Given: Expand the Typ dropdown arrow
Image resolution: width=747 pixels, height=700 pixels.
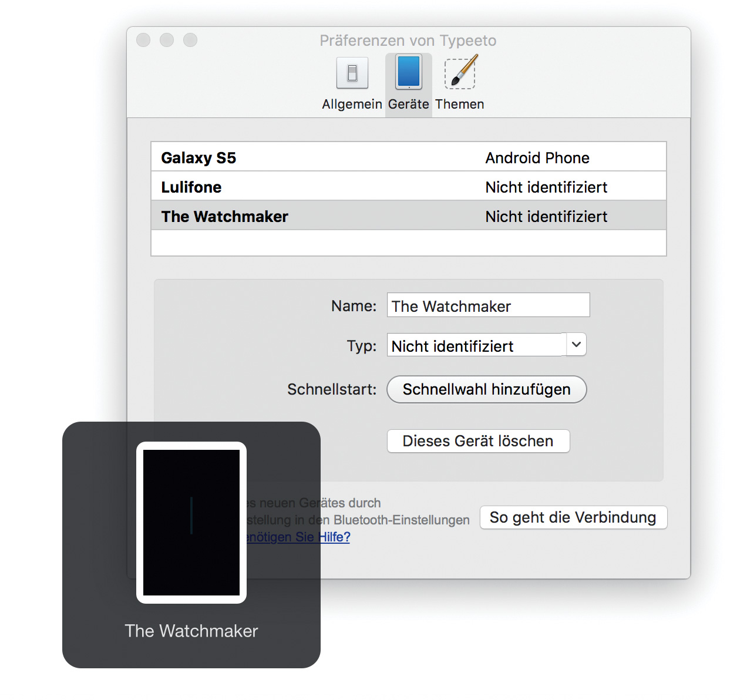Looking at the screenshot, I should (x=576, y=345).
